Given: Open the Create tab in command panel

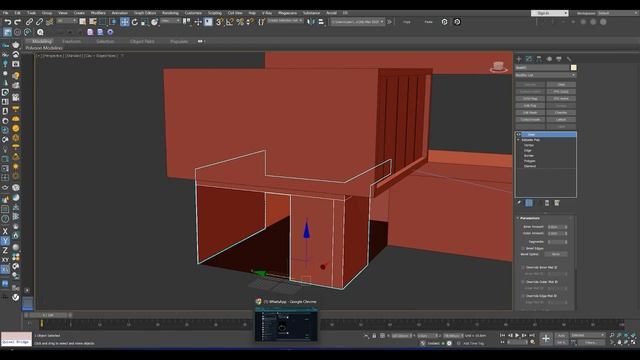Looking at the screenshot, I should point(519,59).
